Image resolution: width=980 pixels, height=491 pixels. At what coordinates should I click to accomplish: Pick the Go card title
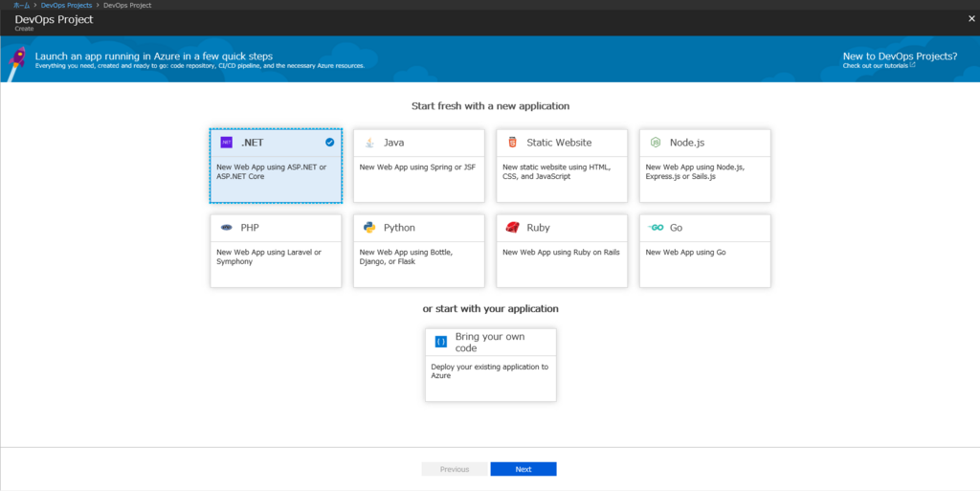(677, 228)
